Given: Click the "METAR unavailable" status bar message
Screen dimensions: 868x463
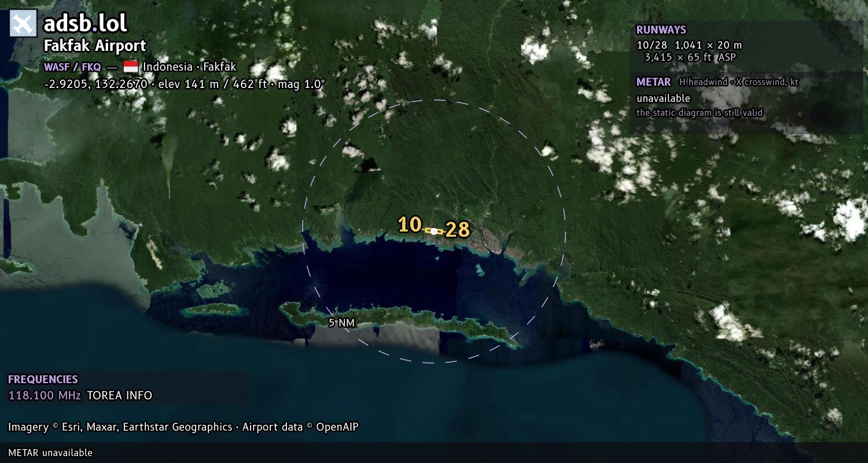Looking at the screenshot, I should pos(50,453).
